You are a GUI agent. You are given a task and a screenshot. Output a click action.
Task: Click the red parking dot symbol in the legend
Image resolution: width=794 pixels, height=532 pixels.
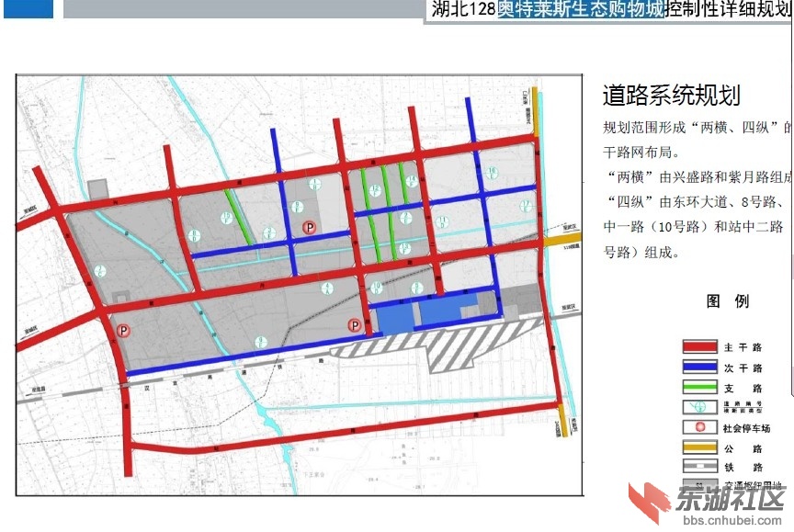point(700,427)
